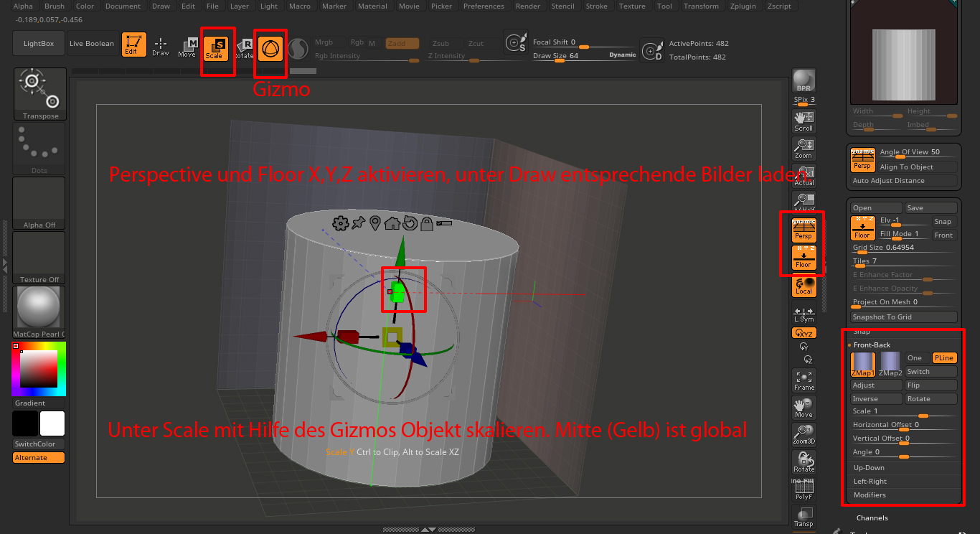Click the white secondary color swatch

coord(52,423)
